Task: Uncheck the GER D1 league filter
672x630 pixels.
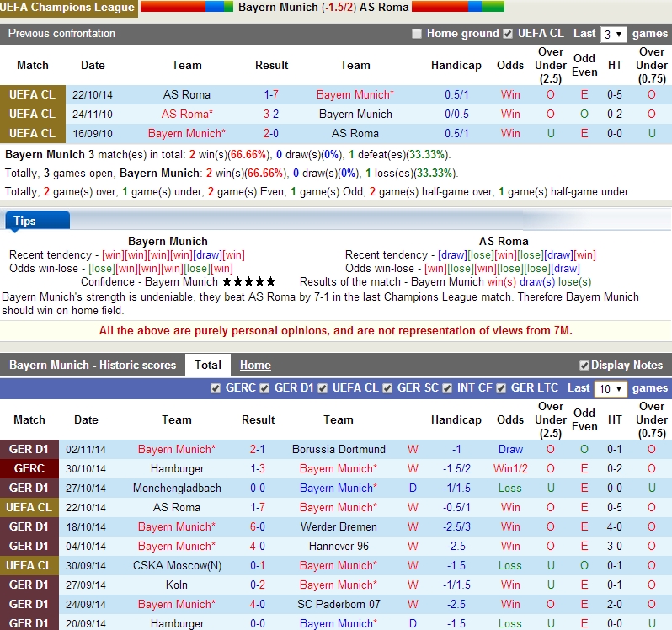Action: 264,388
